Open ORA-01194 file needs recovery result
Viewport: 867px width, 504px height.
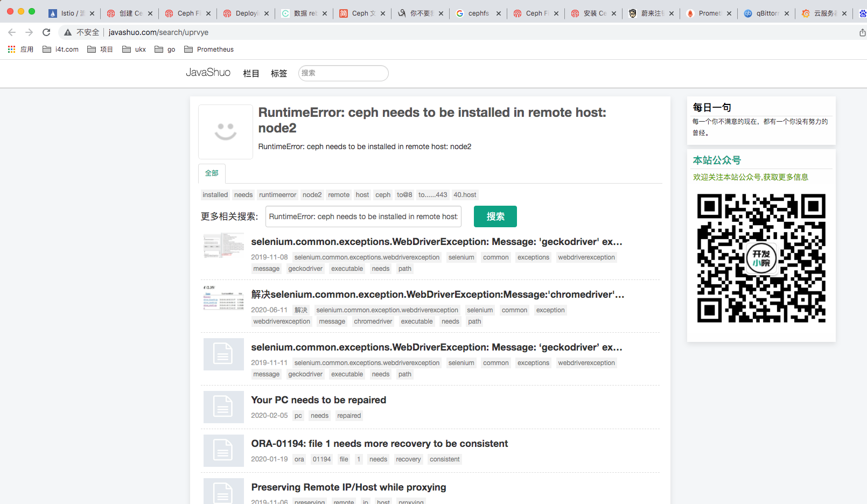tap(380, 444)
